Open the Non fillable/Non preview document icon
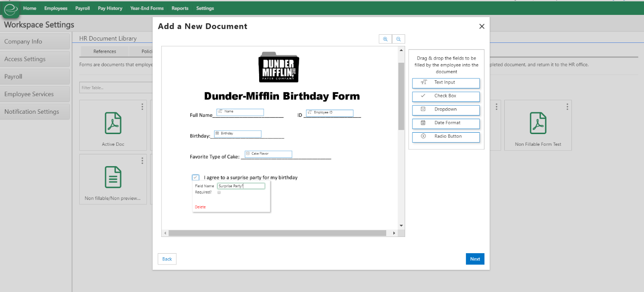The width and height of the screenshot is (644, 292). tap(113, 177)
